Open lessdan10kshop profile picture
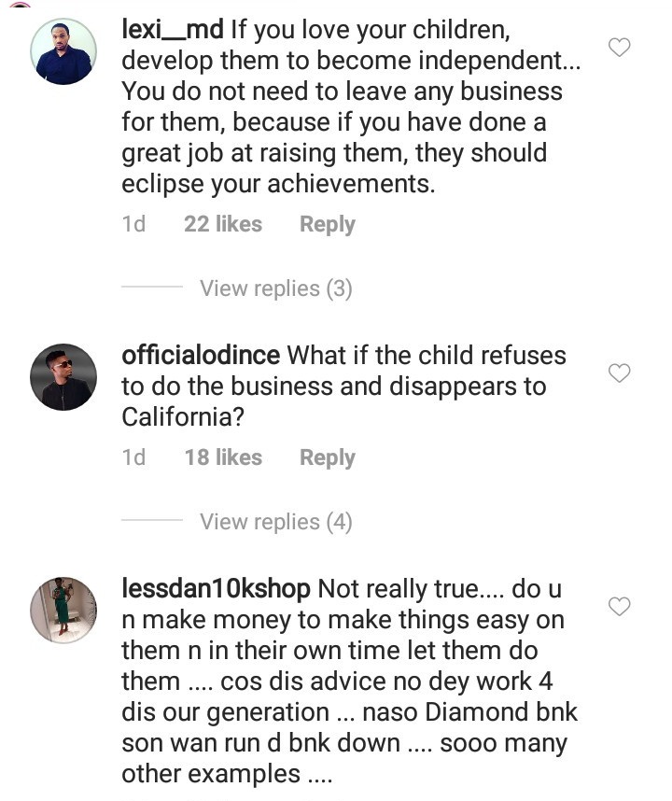672x801 pixels. coord(63,610)
